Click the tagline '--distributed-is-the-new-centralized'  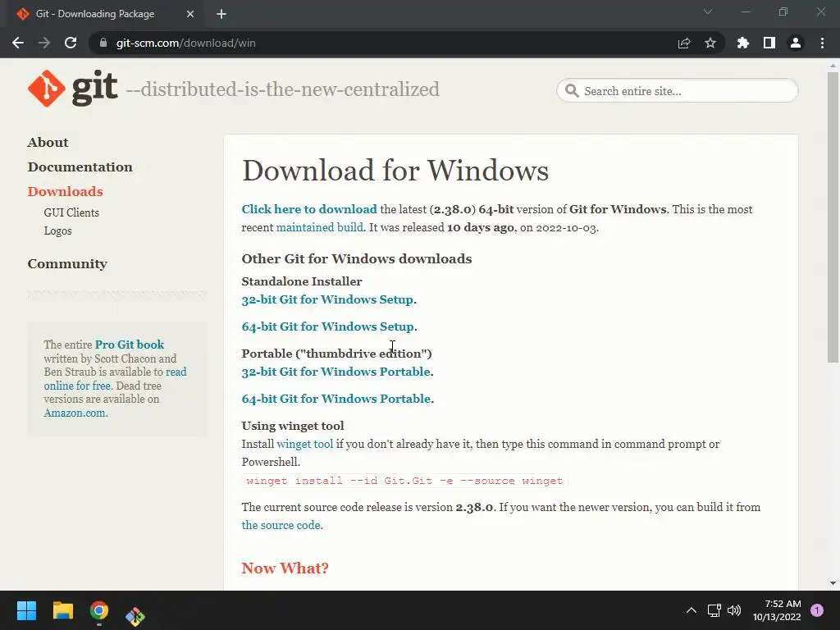[x=282, y=89]
